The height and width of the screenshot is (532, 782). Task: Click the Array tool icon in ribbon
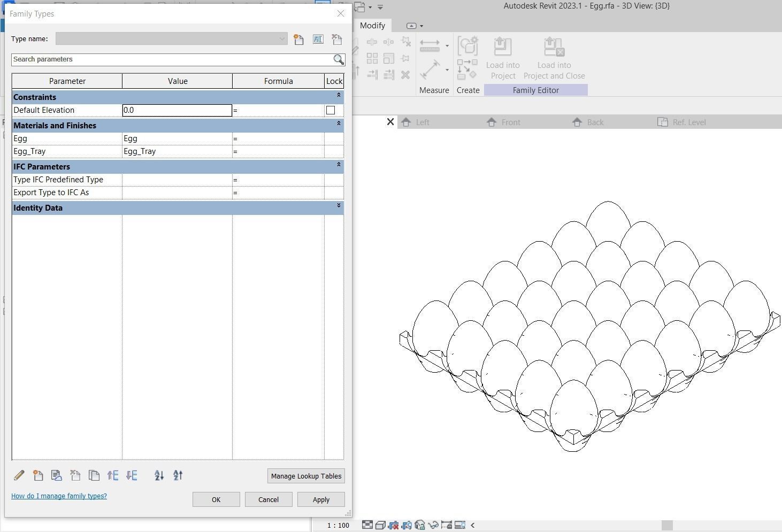372,58
